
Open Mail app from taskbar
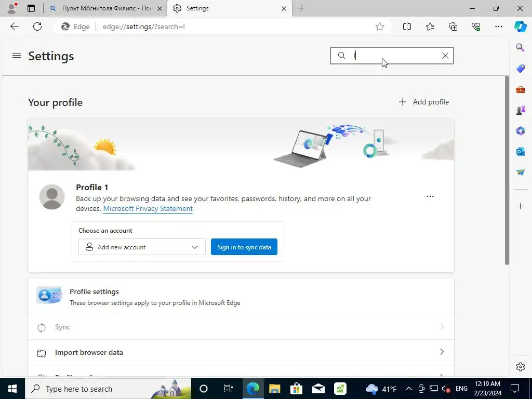318,389
